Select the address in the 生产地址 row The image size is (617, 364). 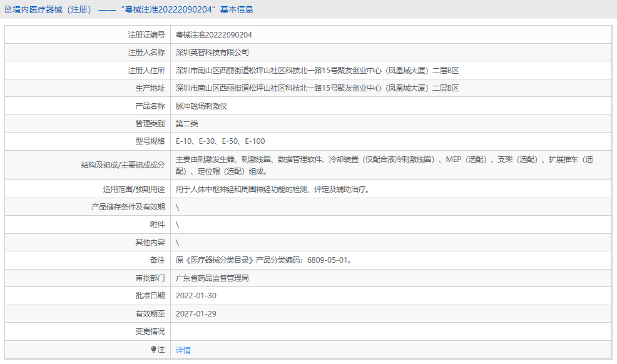pos(317,88)
